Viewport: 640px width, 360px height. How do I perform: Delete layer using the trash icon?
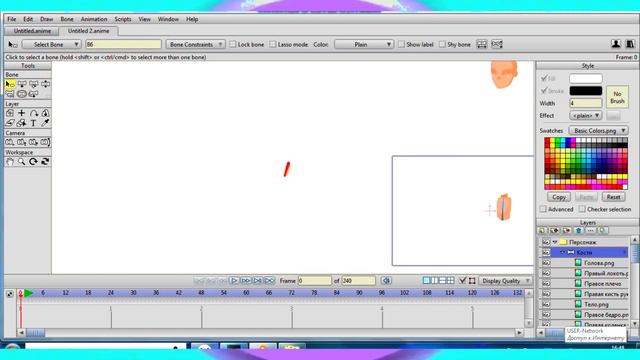[578, 231]
